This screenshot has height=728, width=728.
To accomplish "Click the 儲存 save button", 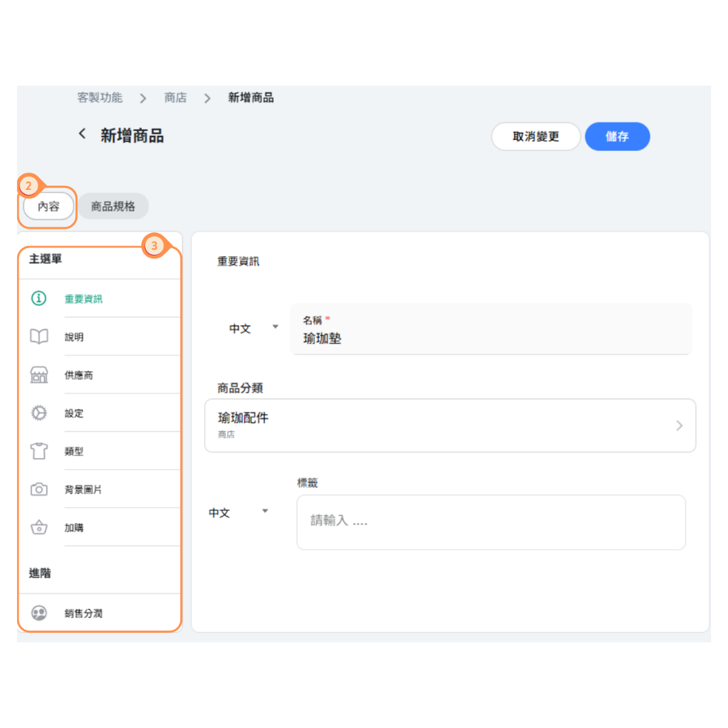I will (x=617, y=136).
